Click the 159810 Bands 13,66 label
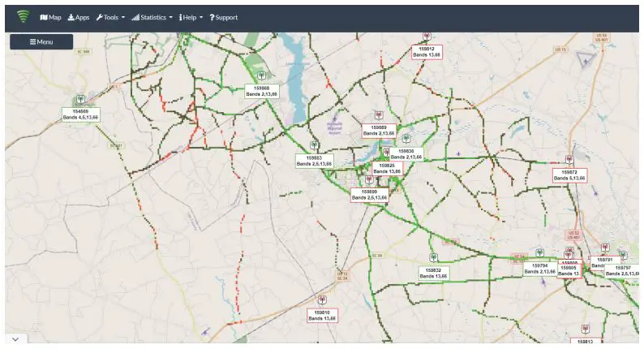The image size is (644, 349). [323, 316]
